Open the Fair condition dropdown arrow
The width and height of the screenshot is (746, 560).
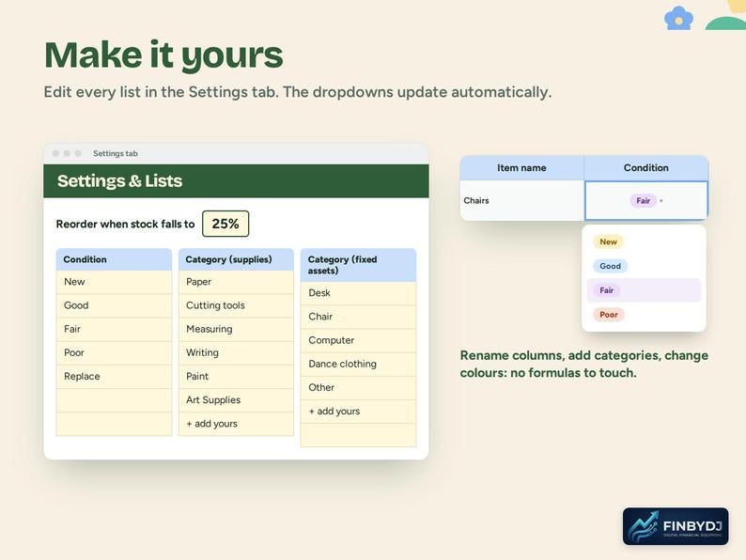[x=661, y=201]
